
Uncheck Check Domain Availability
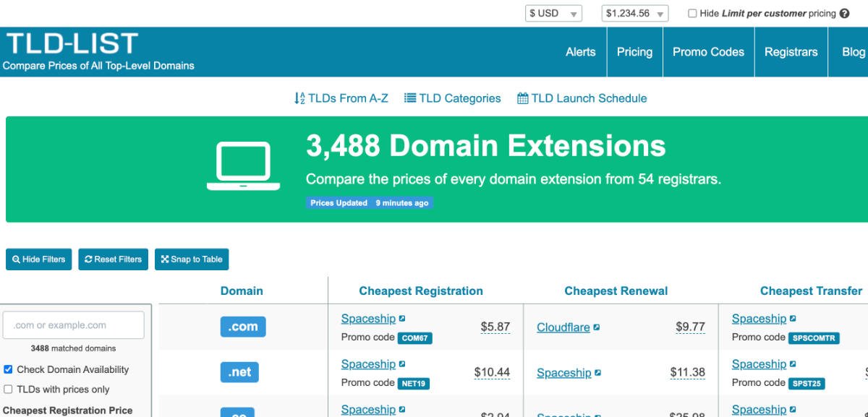9,369
